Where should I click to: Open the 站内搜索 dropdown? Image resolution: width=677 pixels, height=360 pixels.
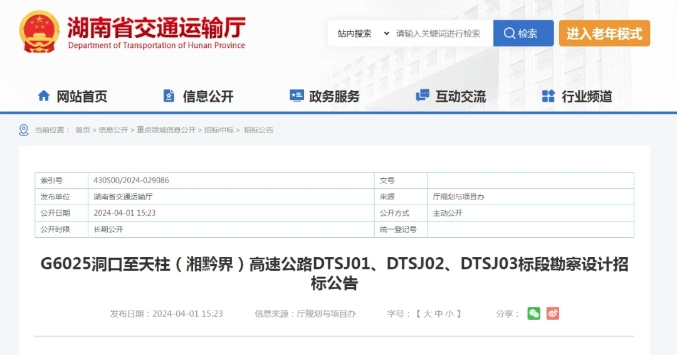point(363,33)
